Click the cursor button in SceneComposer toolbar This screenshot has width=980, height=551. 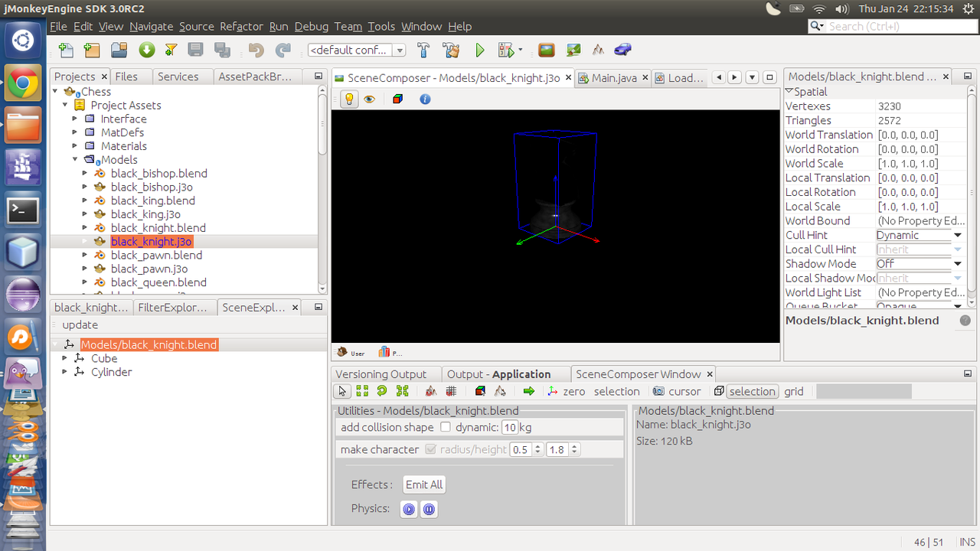coord(677,391)
